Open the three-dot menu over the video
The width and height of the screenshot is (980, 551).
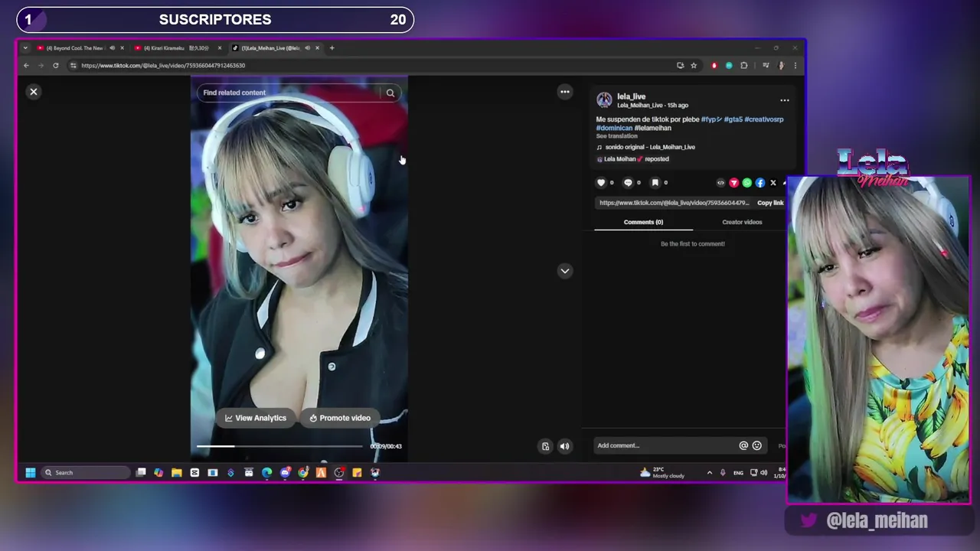(x=565, y=92)
